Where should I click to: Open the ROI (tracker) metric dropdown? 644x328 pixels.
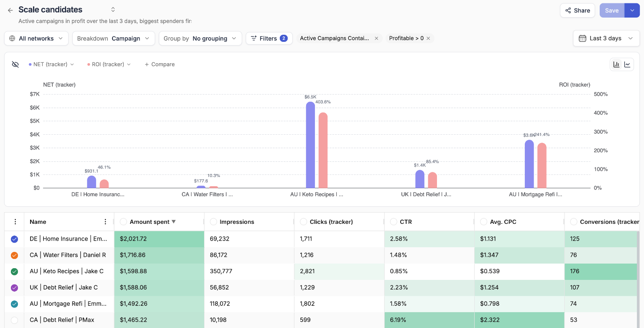point(109,64)
